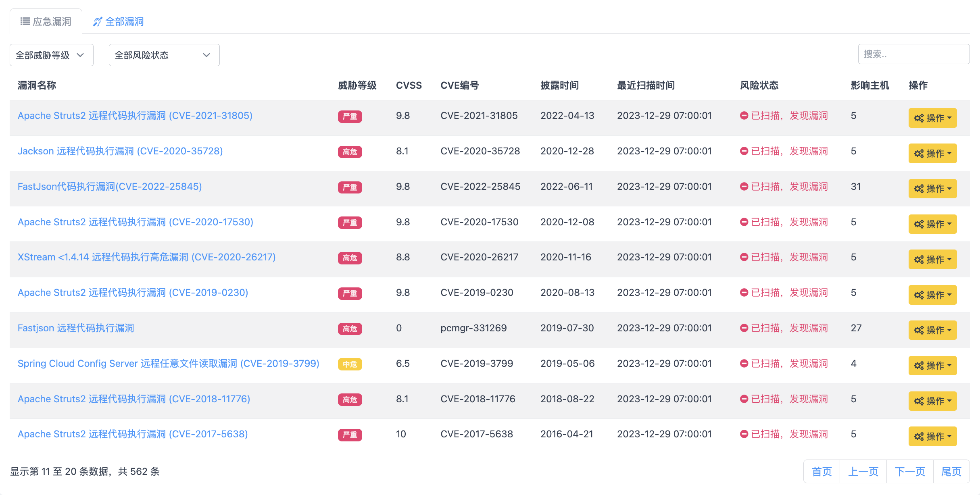This screenshot has height=495, width=980.
Task: Click red status icon for CVE-2017-5638 row
Action: coord(744,434)
